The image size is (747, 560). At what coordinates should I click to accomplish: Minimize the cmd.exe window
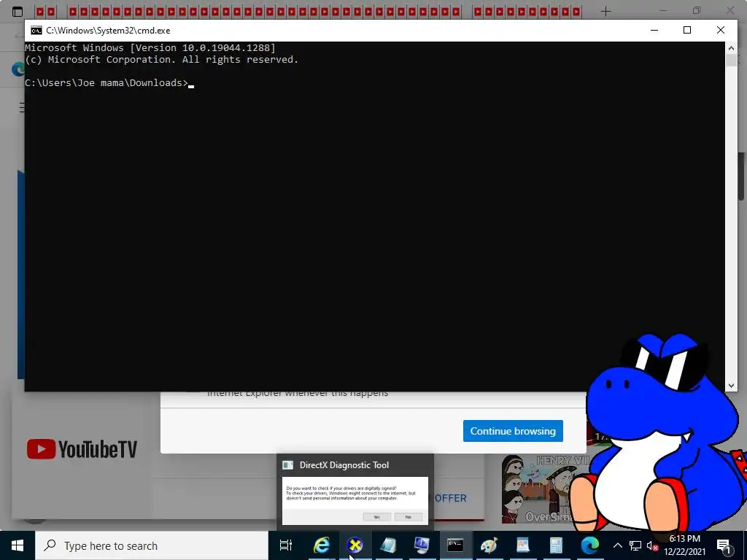click(654, 30)
